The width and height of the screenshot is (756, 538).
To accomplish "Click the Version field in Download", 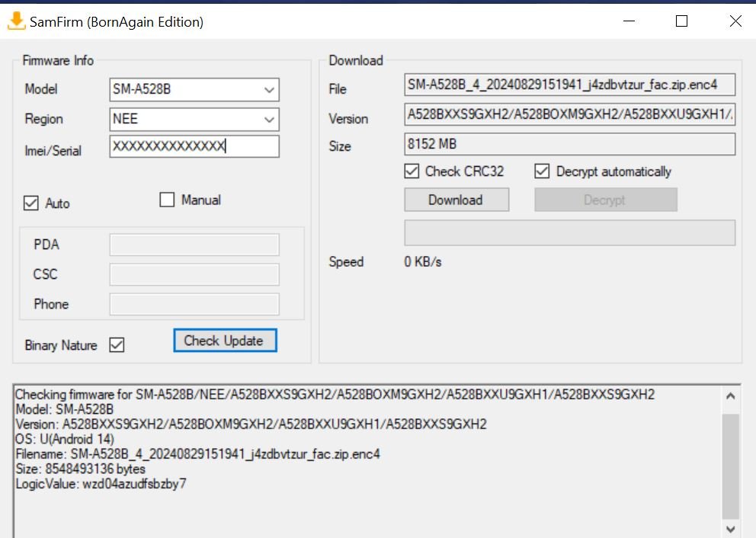I will [x=570, y=114].
